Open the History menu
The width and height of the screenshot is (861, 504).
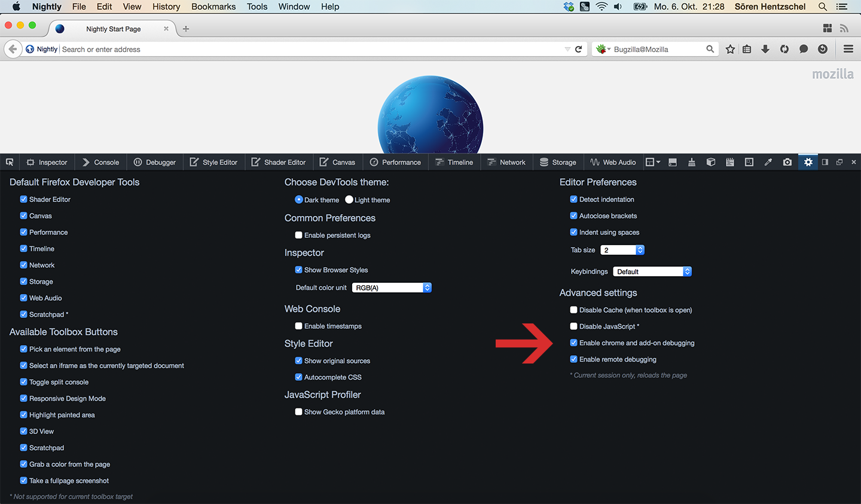[x=166, y=7]
